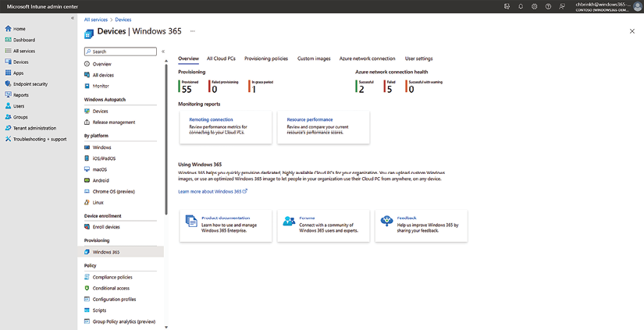Open the Feedback card
Screen dimensions: 644x330
click(421, 225)
